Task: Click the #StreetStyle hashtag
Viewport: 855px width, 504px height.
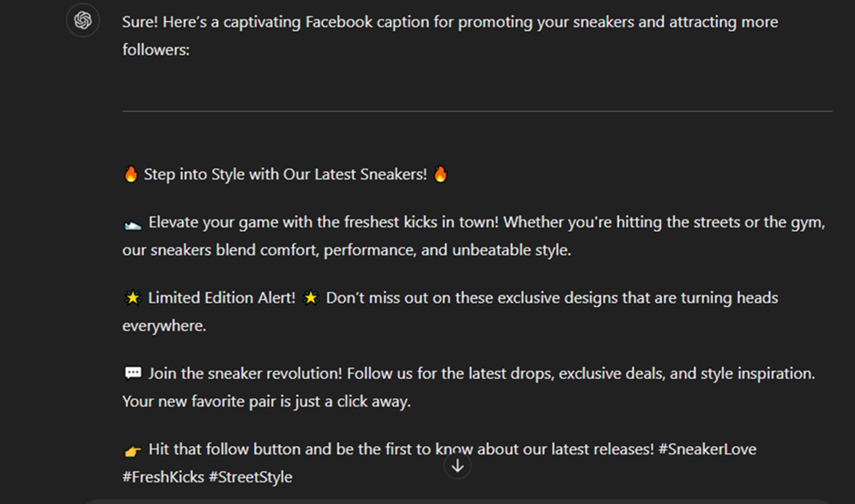Action: pyautogui.click(x=251, y=477)
